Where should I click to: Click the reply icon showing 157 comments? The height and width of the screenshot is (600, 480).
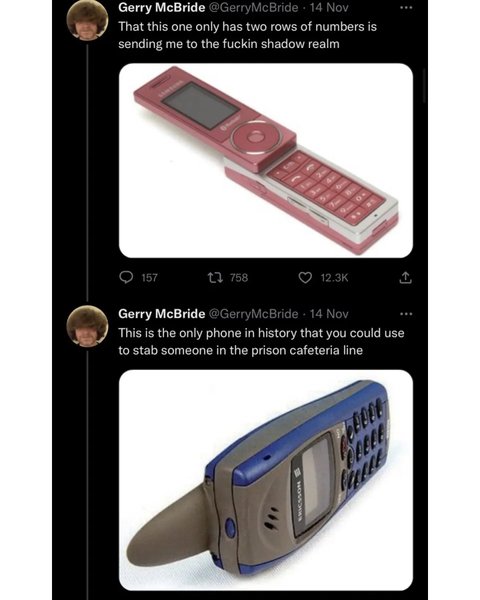point(126,277)
